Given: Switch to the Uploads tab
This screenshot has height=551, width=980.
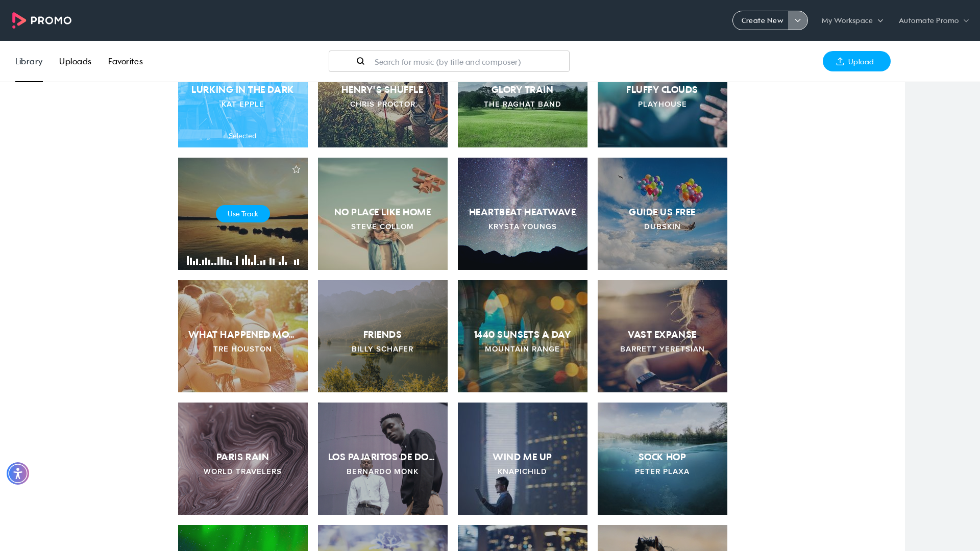Looking at the screenshot, I should [x=75, y=61].
